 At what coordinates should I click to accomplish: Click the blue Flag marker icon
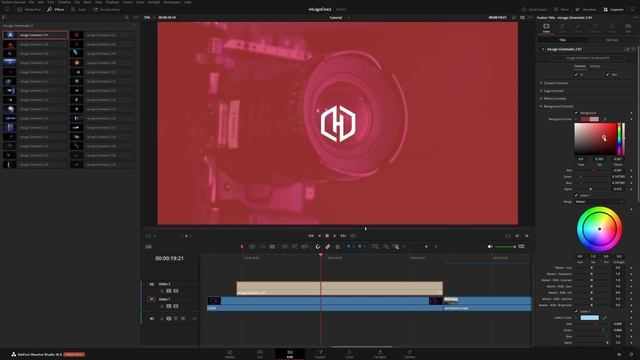click(x=349, y=247)
